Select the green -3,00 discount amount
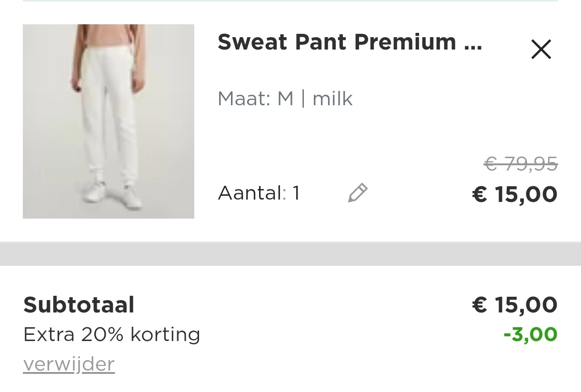Image resolution: width=581 pixels, height=392 pixels. tap(530, 334)
